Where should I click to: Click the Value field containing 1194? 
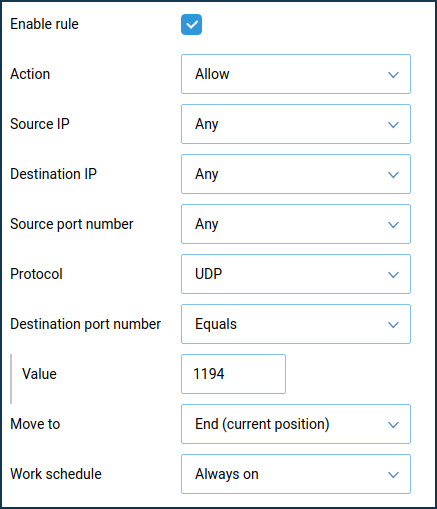pyautogui.click(x=233, y=374)
